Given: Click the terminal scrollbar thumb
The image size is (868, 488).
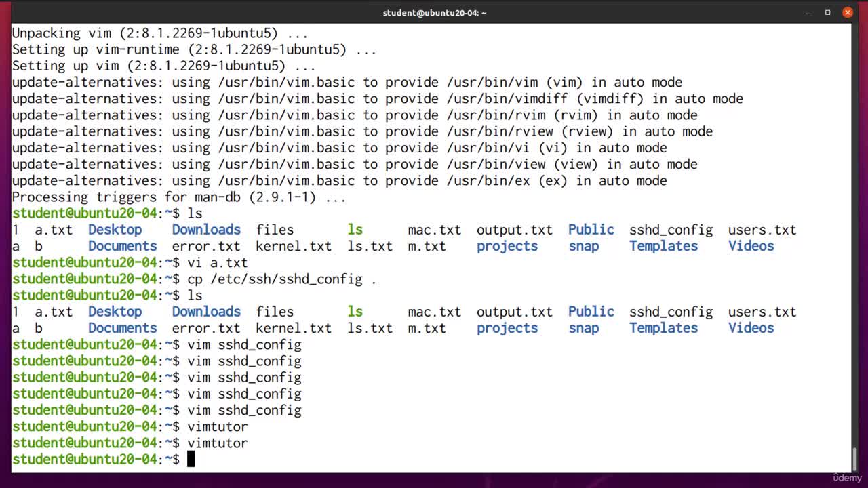Looking at the screenshot, I should pyautogui.click(x=854, y=458).
